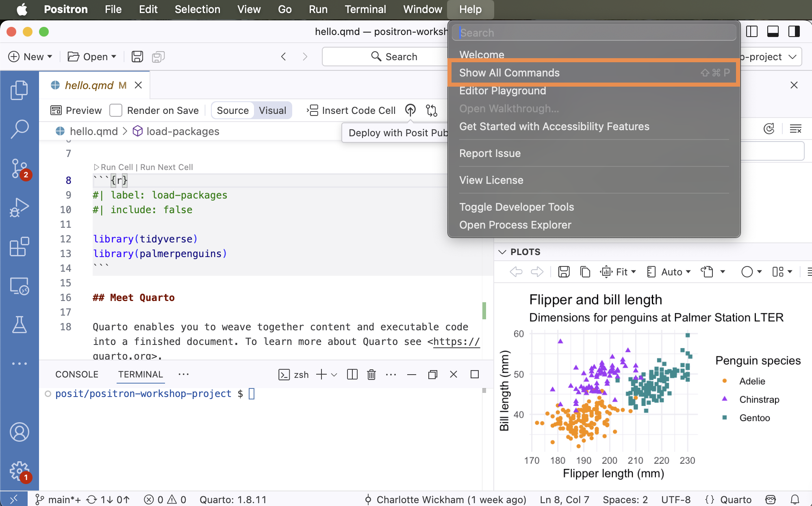Toggle the Render on Save checkbox
This screenshot has width=812, height=506.
pyautogui.click(x=116, y=110)
